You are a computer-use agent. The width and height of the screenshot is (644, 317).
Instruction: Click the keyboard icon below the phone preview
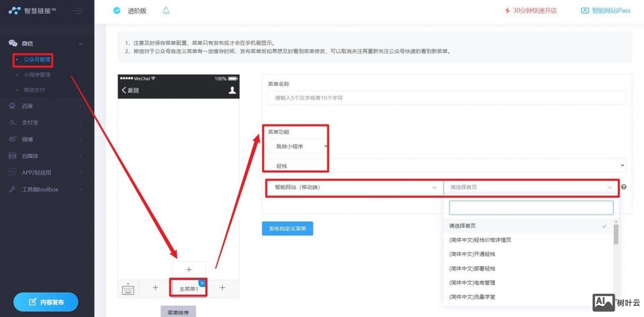[128, 288]
